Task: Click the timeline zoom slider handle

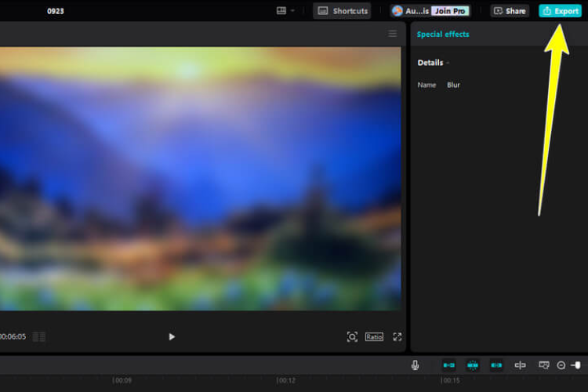Action: pyautogui.click(x=578, y=365)
